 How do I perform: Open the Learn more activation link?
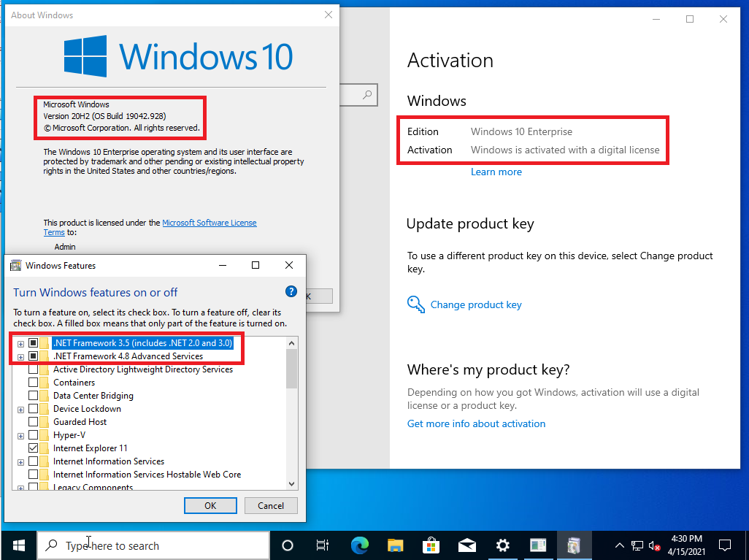coord(496,172)
